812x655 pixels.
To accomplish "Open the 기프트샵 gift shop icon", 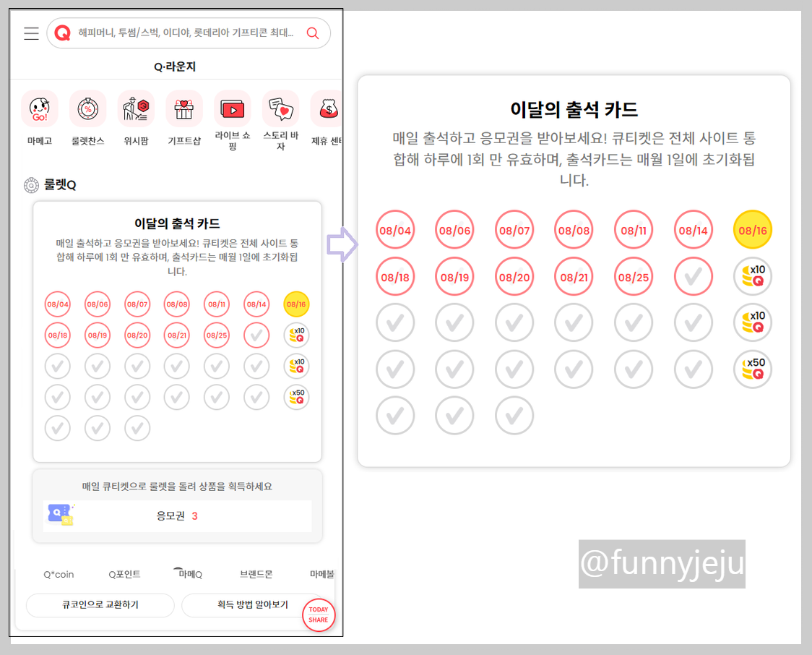I will 183,108.
